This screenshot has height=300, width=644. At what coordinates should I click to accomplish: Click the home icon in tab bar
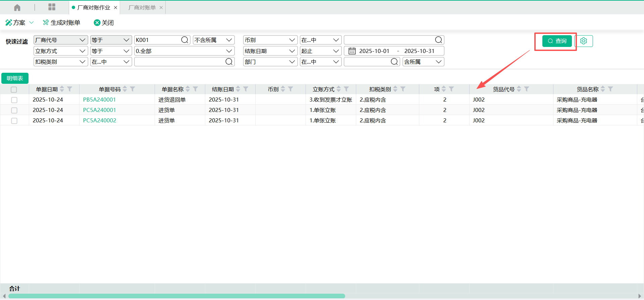(17, 7)
